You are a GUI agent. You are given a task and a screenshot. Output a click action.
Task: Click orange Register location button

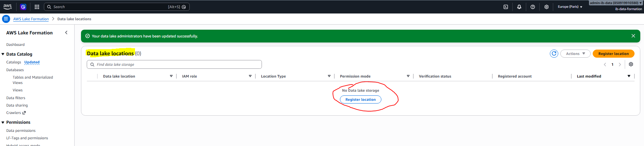click(x=613, y=54)
